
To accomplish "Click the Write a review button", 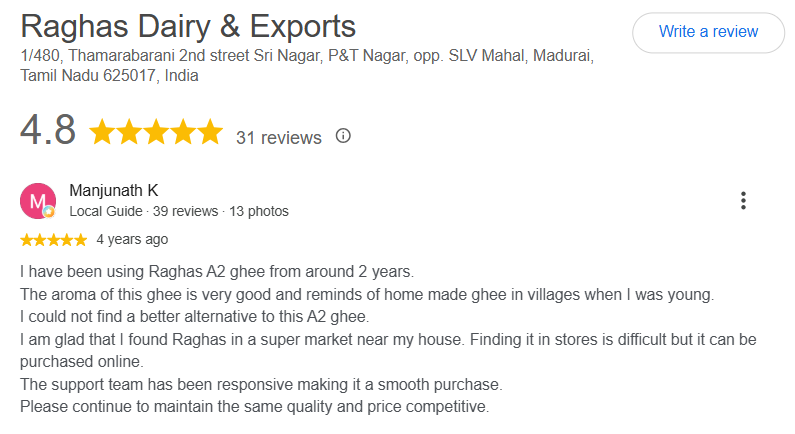I will tap(708, 32).
